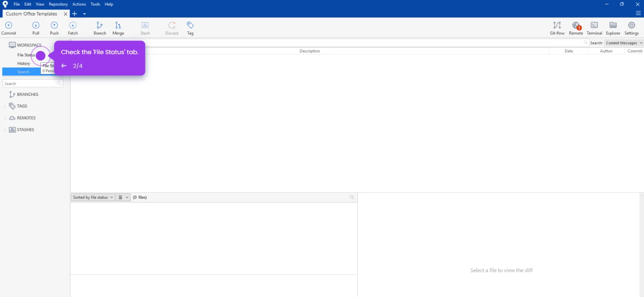Sort by the Description column header
The image size is (644, 297).
coord(310,51)
